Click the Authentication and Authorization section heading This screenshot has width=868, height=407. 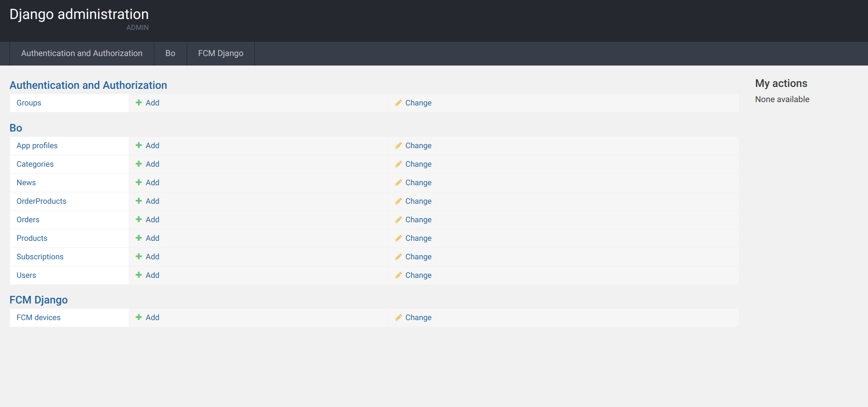[x=88, y=85]
